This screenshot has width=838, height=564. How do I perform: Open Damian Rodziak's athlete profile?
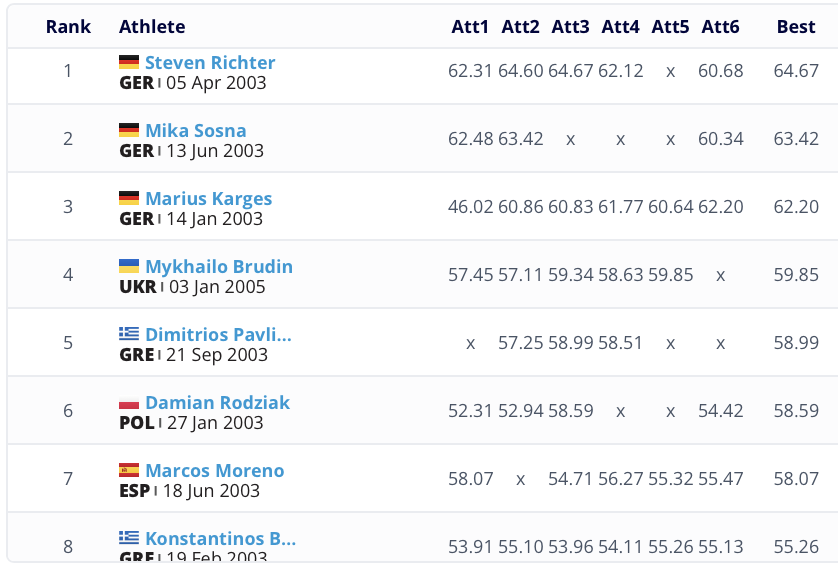point(218,402)
